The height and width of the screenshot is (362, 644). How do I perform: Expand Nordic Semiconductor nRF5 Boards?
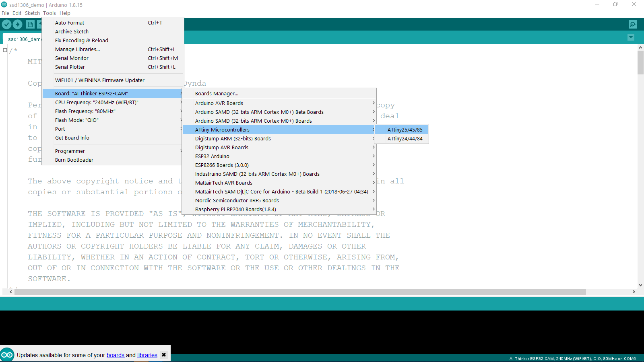[x=279, y=201]
